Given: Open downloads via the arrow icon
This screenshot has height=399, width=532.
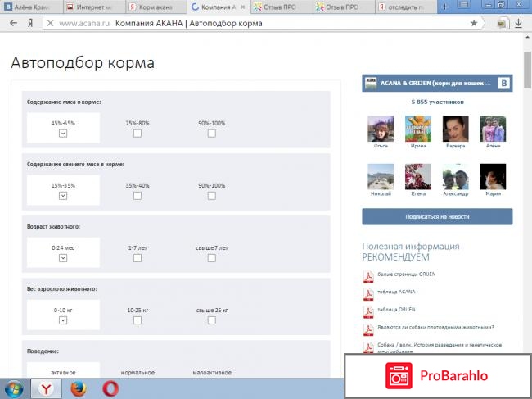Looking at the screenshot, I should tap(519, 23).
